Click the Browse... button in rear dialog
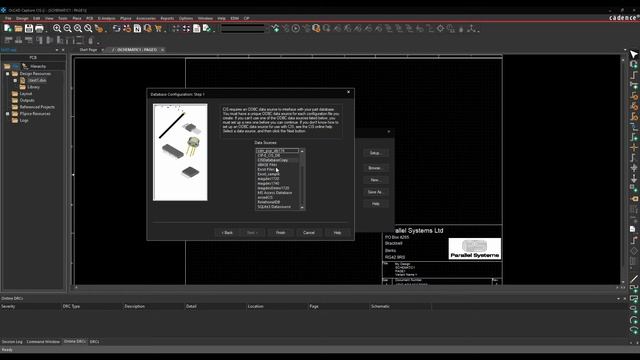Image resolution: width=640 pixels, height=360 pixels. [375, 168]
